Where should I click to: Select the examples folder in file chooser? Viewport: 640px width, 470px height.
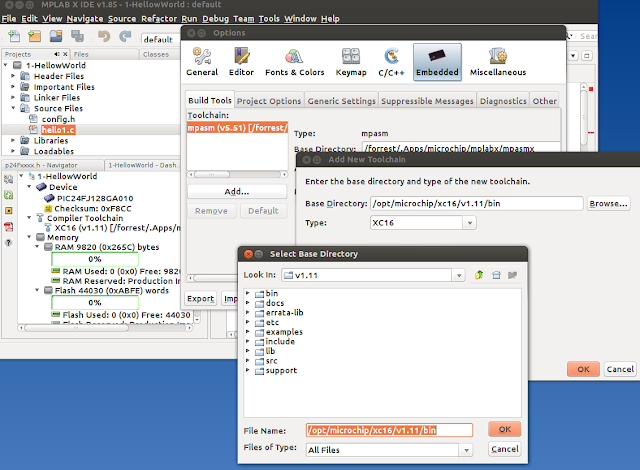(284, 332)
